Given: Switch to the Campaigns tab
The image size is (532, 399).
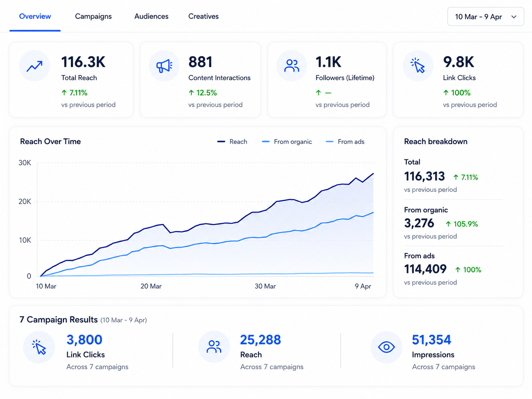Looking at the screenshot, I should (x=93, y=17).
